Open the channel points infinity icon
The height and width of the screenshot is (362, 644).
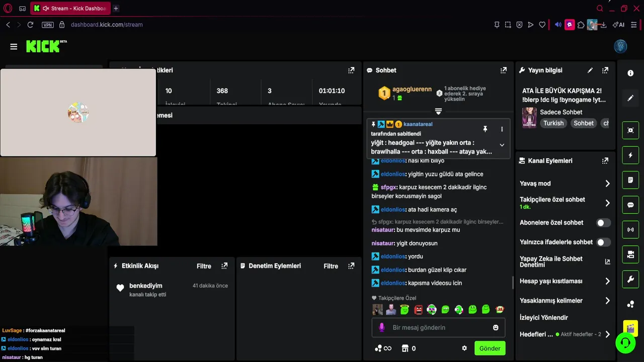pyautogui.click(x=383, y=348)
